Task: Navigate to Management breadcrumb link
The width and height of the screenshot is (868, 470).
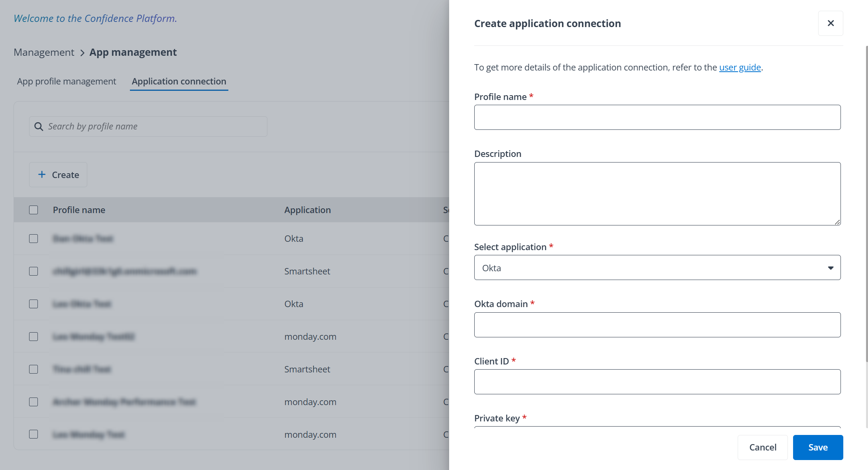Action: click(44, 52)
